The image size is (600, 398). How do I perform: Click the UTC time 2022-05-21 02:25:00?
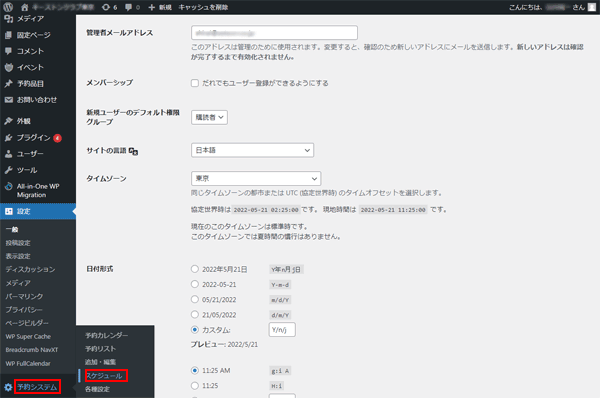(266, 210)
